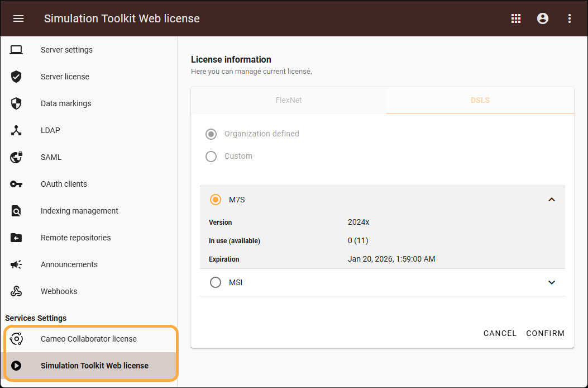Collapse the M7S license details
The image size is (588, 388).
pyautogui.click(x=552, y=200)
